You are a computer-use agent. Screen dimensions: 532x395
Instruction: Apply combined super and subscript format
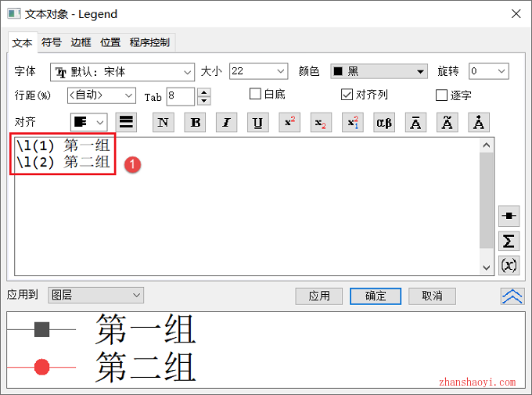(353, 122)
